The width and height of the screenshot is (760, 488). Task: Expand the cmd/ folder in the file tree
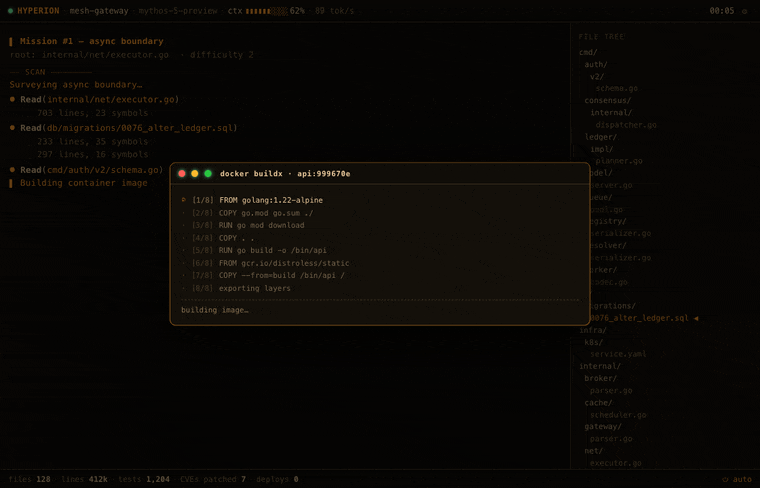(588, 52)
